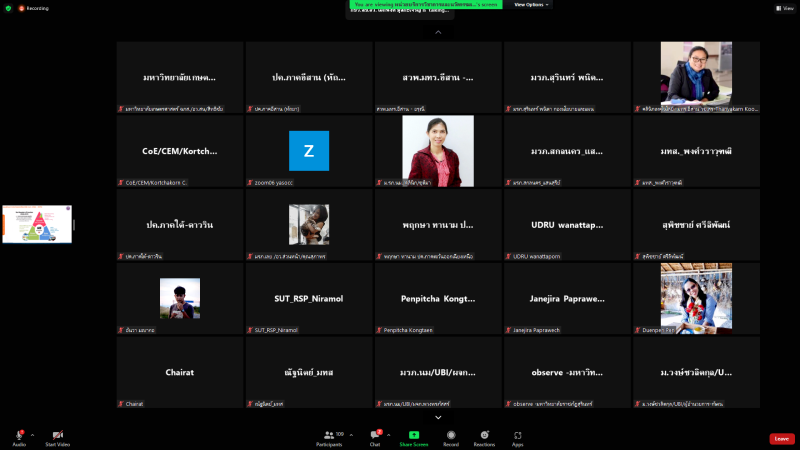
Task: Click the View layout button
Action: pyautogui.click(x=783, y=7)
